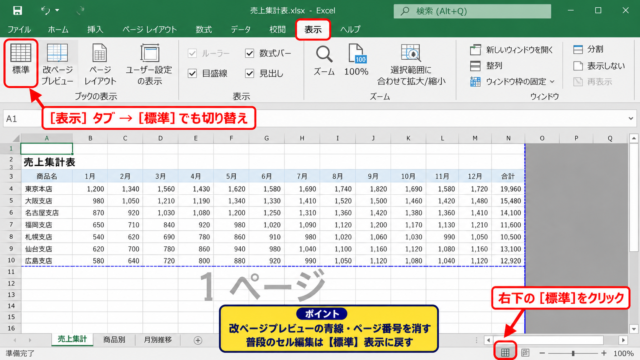Screen dimensions: 640x360
Task: Select the 月別推移 sheet tab
Action: tap(158, 340)
